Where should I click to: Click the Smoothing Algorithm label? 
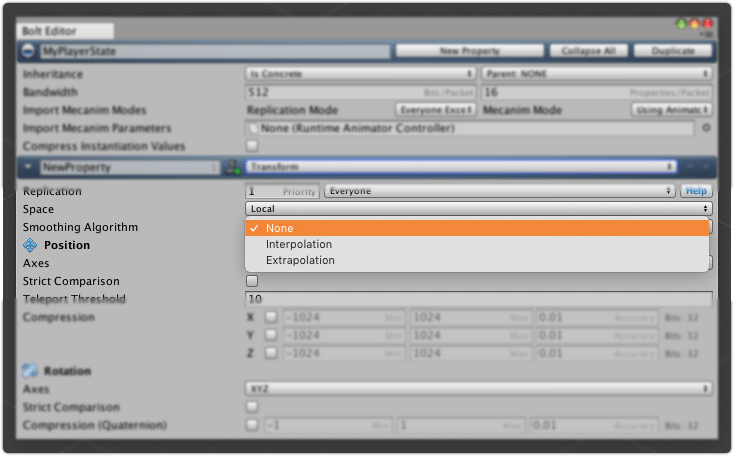80,227
